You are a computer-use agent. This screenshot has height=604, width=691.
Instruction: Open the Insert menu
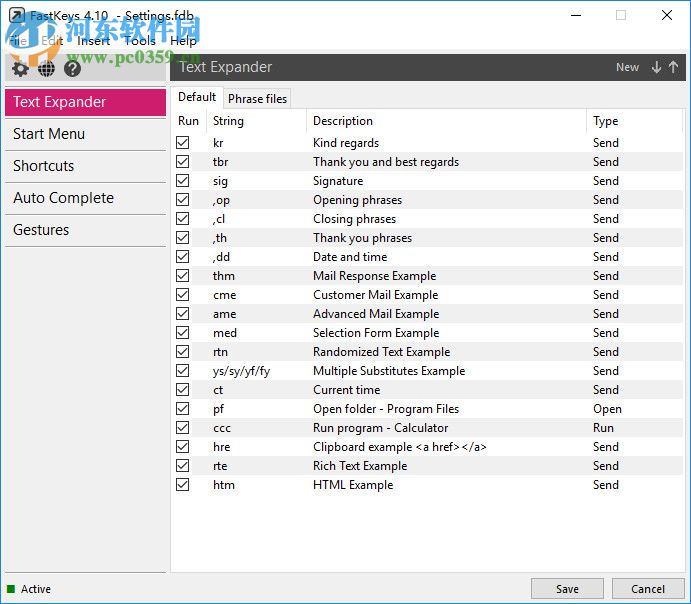[93, 41]
